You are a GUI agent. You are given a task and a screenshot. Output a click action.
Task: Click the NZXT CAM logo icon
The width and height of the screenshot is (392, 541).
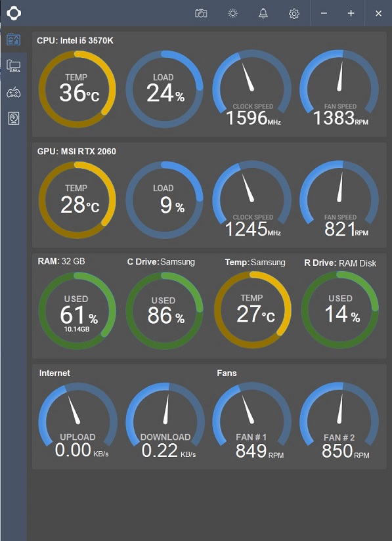tap(14, 13)
